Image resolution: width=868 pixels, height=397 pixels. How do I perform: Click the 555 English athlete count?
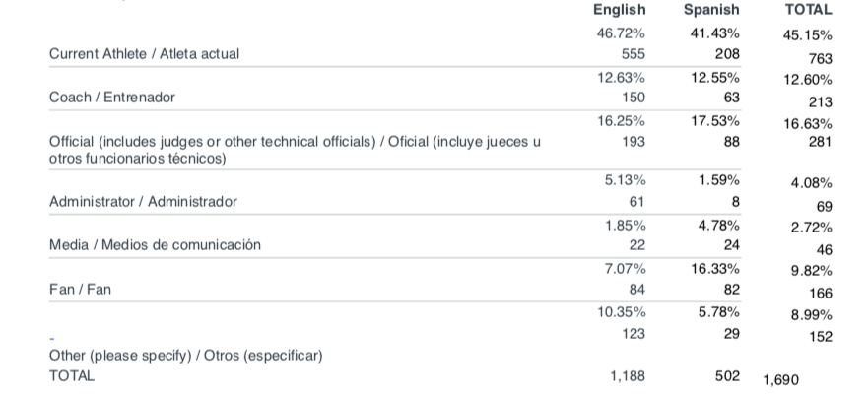[x=633, y=54]
